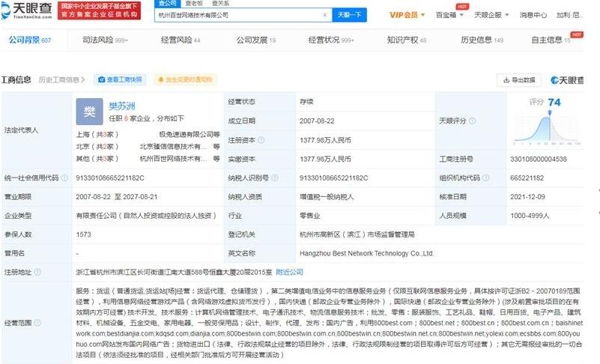Screen dimensions: 600x364
Task: Click approval date 2021-12-09
Action: (527, 197)
